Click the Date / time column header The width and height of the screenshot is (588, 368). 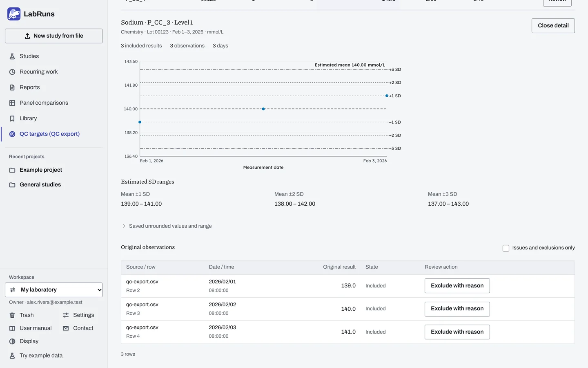(x=221, y=267)
